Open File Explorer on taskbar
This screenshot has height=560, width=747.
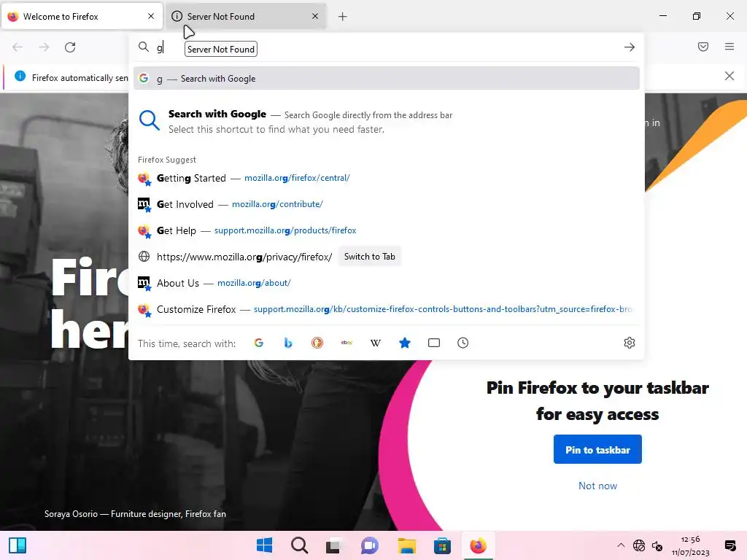pos(407,545)
